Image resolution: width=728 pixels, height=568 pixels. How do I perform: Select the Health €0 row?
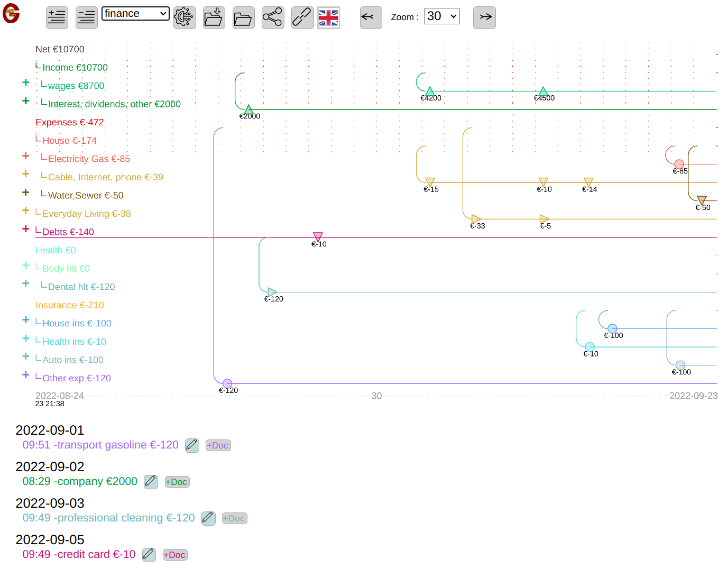(56, 250)
